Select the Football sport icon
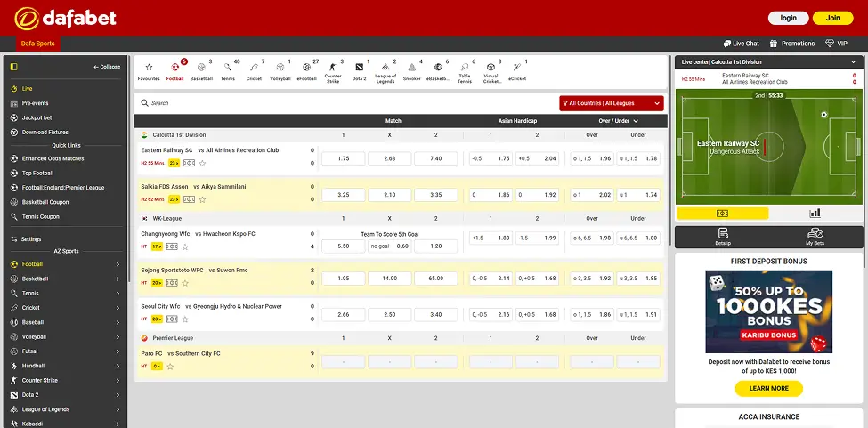The width and height of the screenshot is (868, 428). (174, 71)
